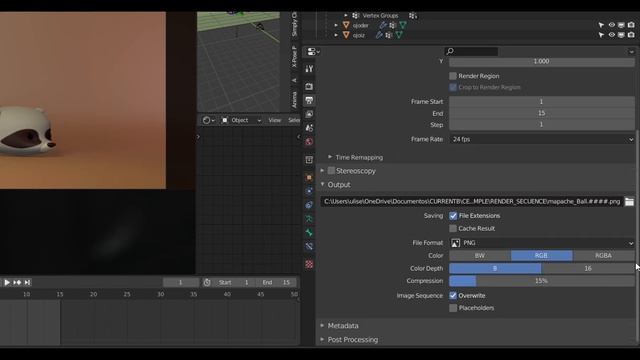Expand the Stereoscopy panel arrow
This screenshot has height=360, width=640.
click(x=322, y=171)
